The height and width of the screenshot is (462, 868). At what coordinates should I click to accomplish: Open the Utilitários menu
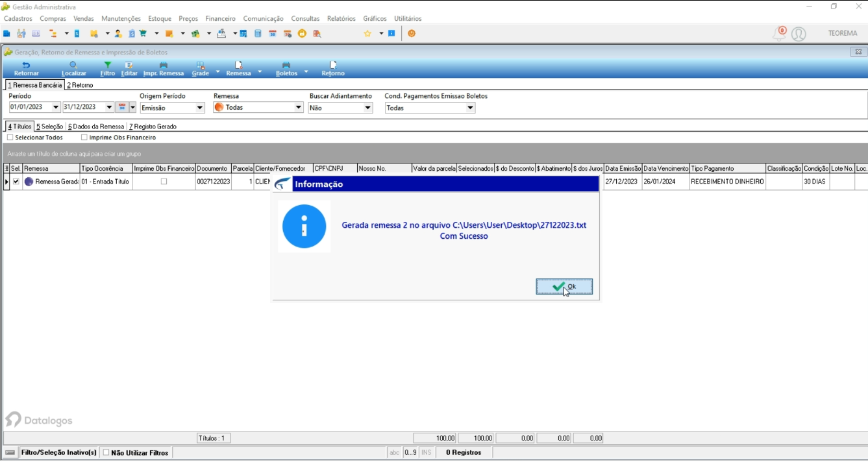(x=408, y=19)
